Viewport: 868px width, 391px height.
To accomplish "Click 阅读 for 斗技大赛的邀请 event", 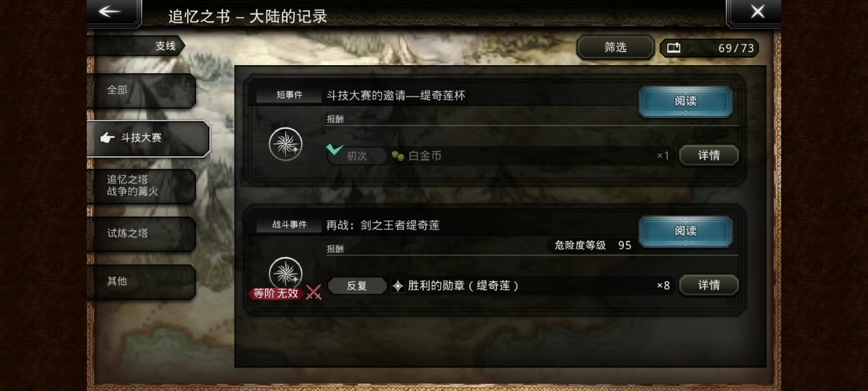I will [x=686, y=101].
